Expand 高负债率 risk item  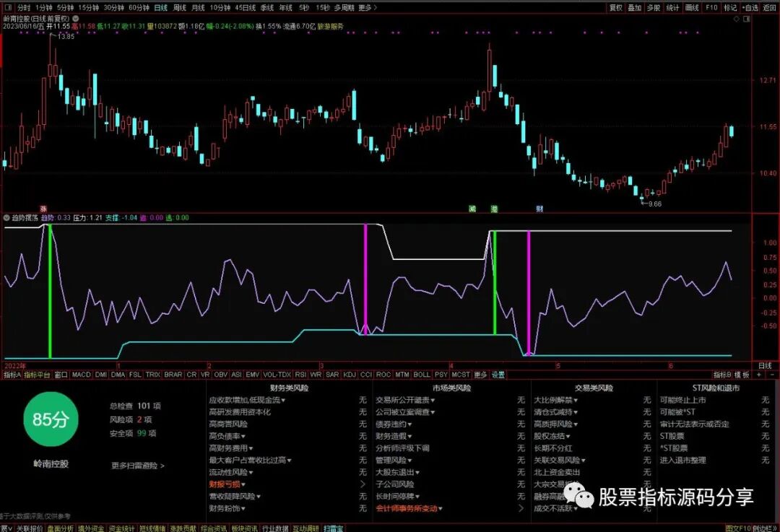click(227, 436)
